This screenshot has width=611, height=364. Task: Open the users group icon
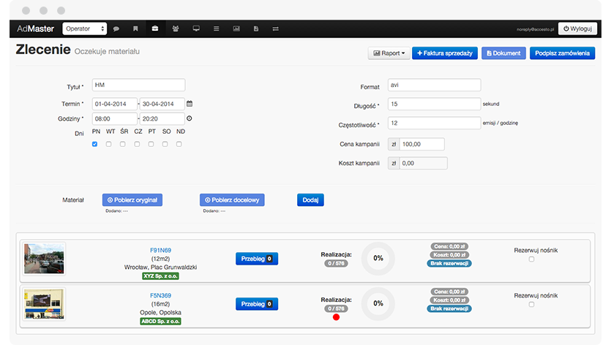pos(176,29)
